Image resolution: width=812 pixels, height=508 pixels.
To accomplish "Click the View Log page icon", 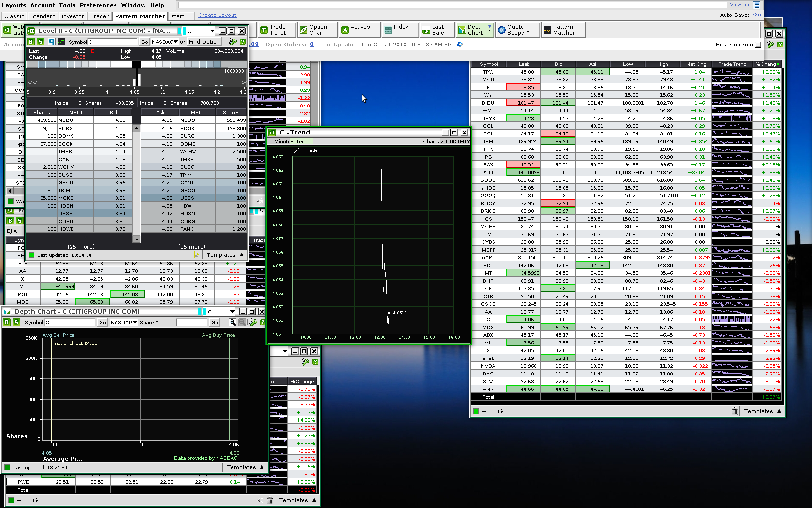I will tap(756, 5).
